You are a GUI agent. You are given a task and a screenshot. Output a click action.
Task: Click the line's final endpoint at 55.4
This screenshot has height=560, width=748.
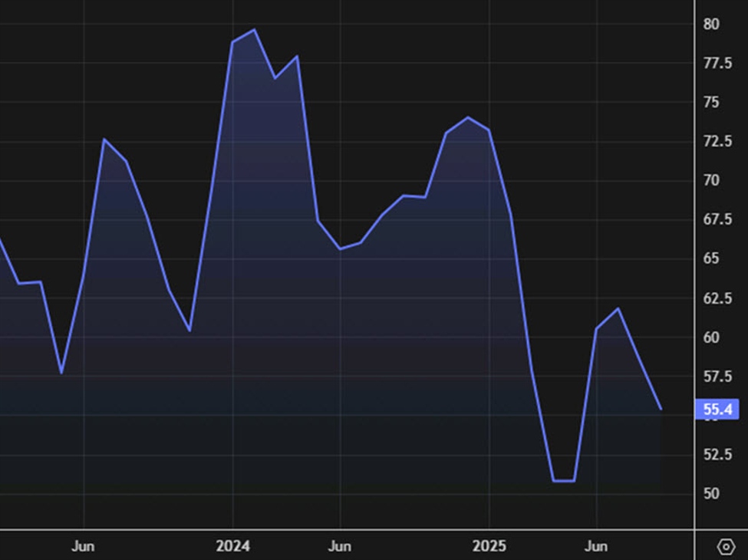[x=661, y=409]
